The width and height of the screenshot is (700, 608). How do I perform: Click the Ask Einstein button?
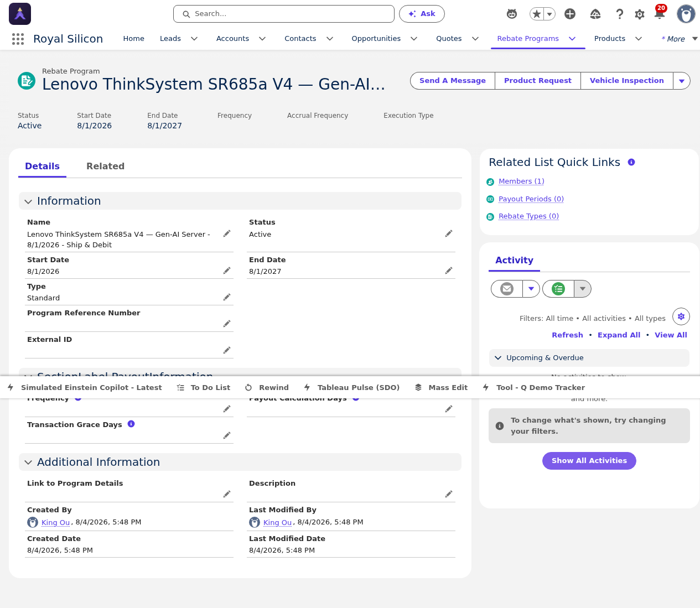[x=422, y=14]
